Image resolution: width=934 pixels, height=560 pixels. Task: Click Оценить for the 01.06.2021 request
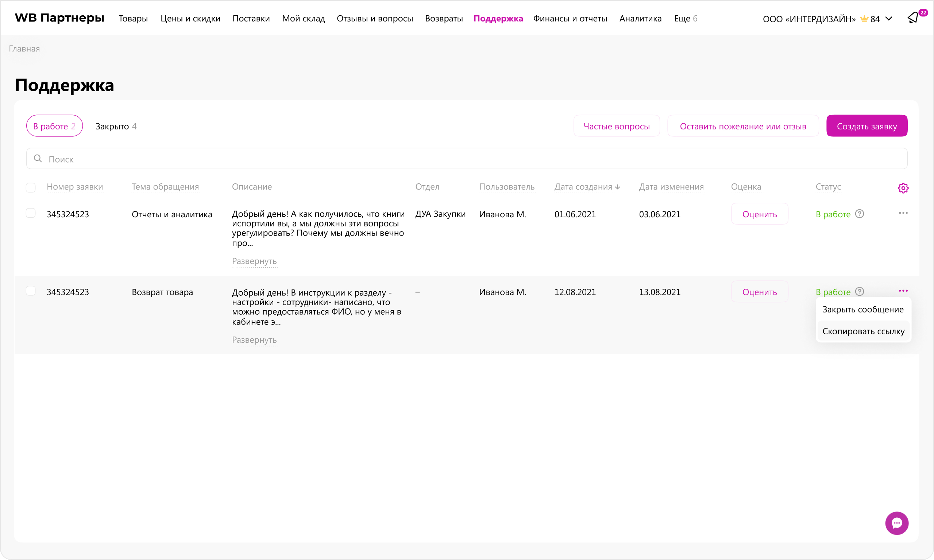point(759,214)
